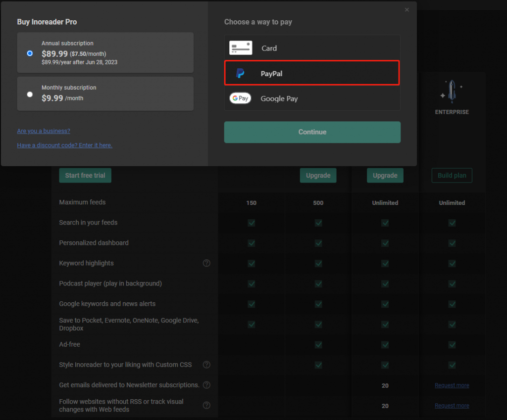Screen dimensions: 507x420
Task: Close the Buy Inoreader Pro dialog
Action: click(x=407, y=10)
